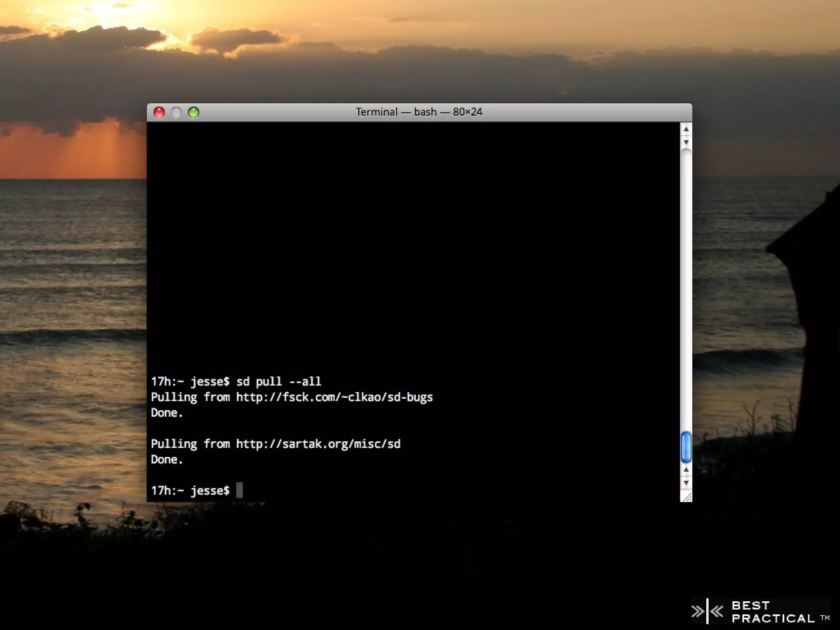This screenshot has height=630, width=840.
Task: Click the first 'Done.' output line
Action: [167, 413]
